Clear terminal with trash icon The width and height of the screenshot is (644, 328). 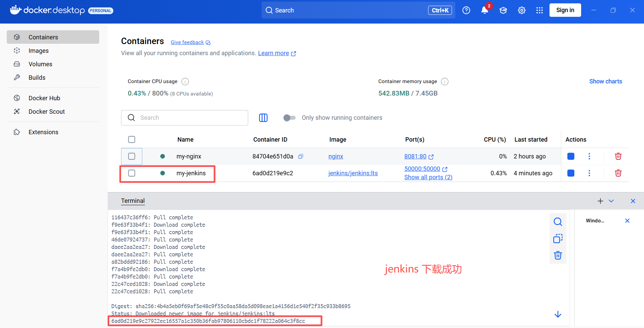coord(558,255)
